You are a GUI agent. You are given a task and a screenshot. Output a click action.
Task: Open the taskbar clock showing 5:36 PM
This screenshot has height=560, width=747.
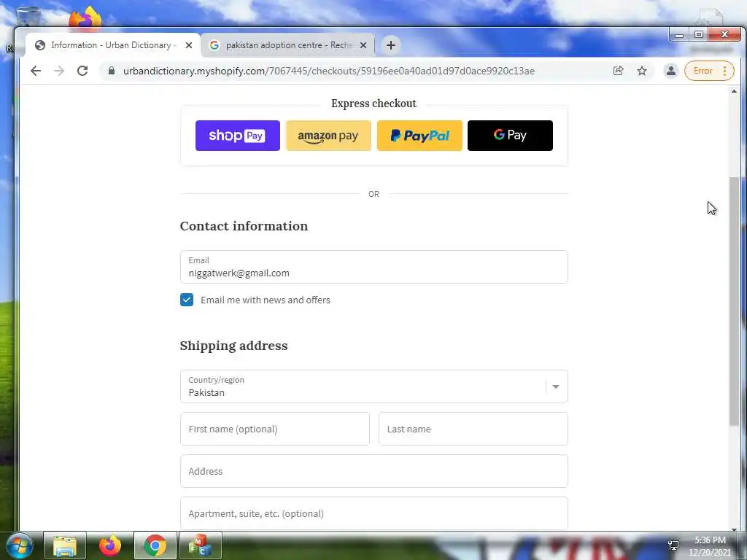pyautogui.click(x=710, y=546)
